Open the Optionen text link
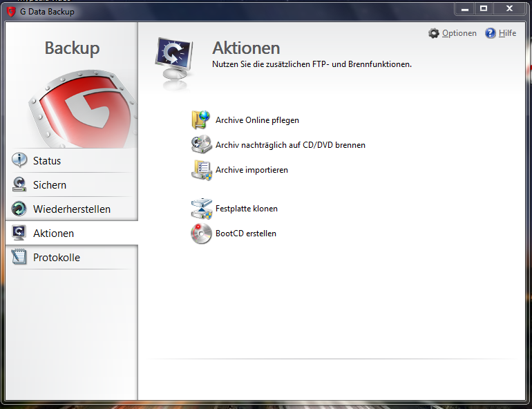Viewport: 532px width, 409px height. pos(459,33)
